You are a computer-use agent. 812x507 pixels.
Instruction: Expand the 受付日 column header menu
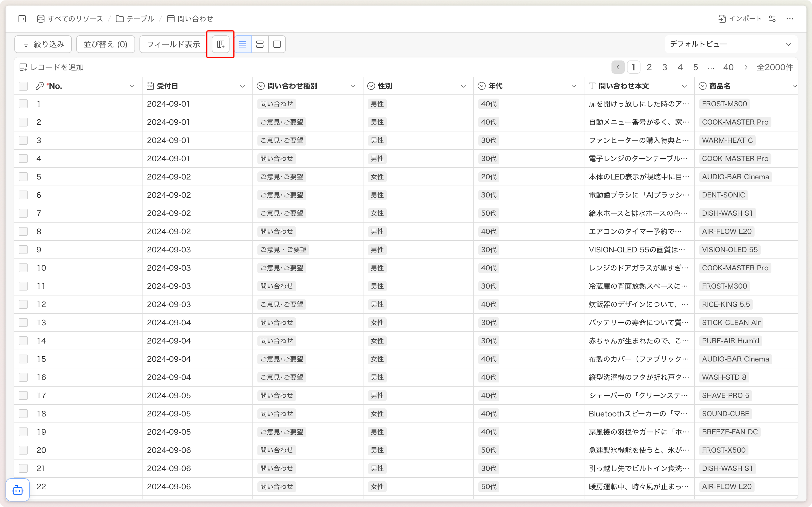pos(242,86)
